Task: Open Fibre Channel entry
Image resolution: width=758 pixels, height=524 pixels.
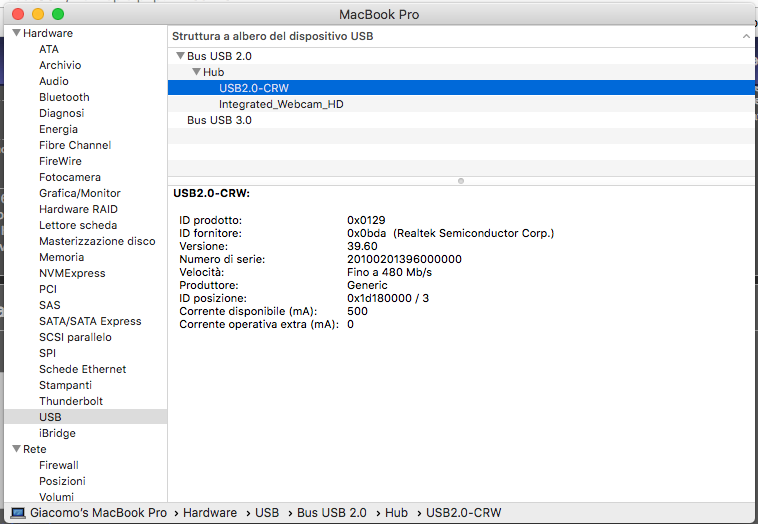Action: 75,145
